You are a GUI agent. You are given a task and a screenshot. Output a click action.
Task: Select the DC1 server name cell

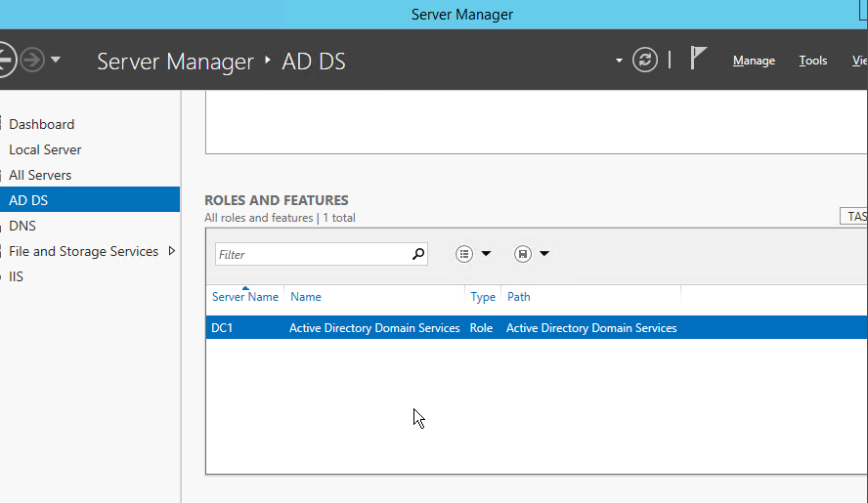pos(222,328)
